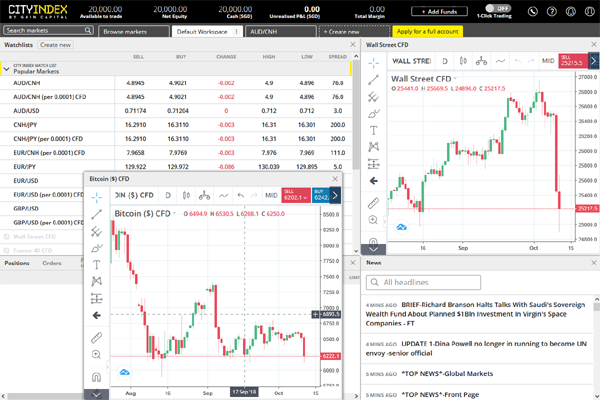The width and height of the screenshot is (600, 400).
Task: Click Create new watchlist button
Action: pyautogui.click(x=55, y=45)
